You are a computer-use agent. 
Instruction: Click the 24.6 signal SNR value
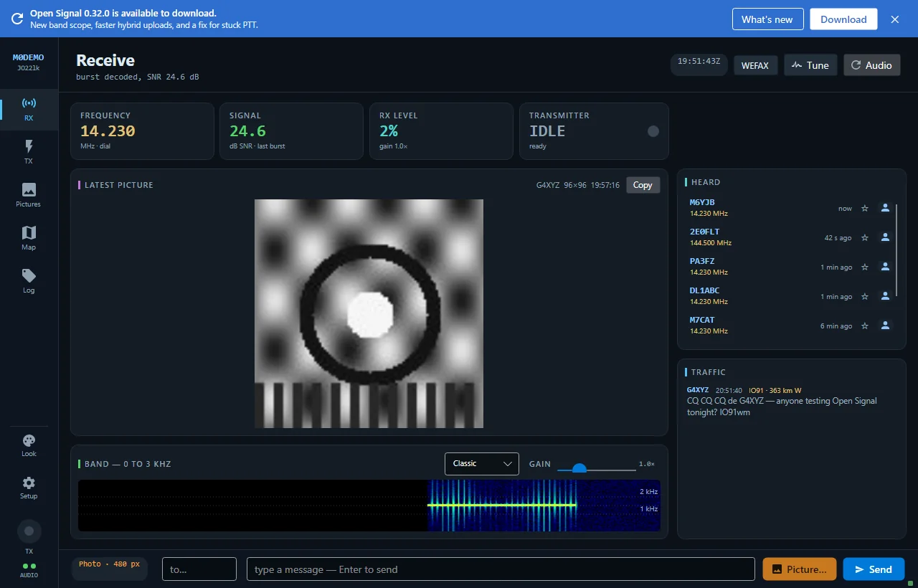point(247,131)
